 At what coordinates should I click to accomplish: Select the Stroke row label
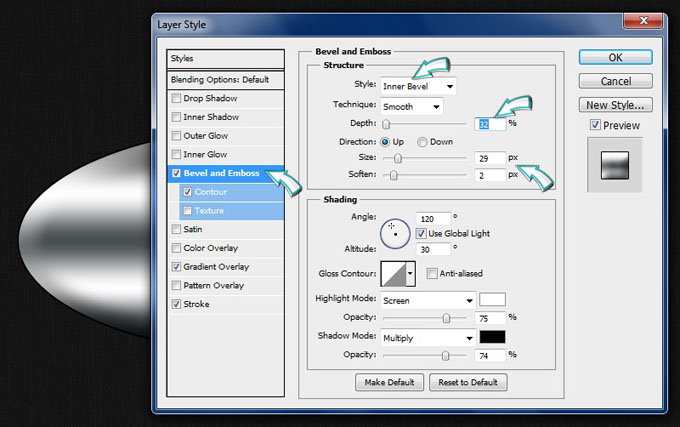coord(196,304)
